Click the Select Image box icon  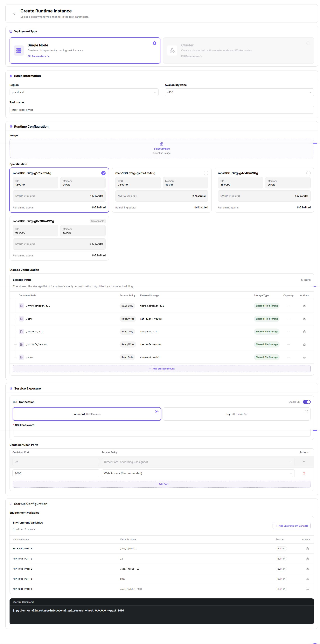click(x=162, y=144)
